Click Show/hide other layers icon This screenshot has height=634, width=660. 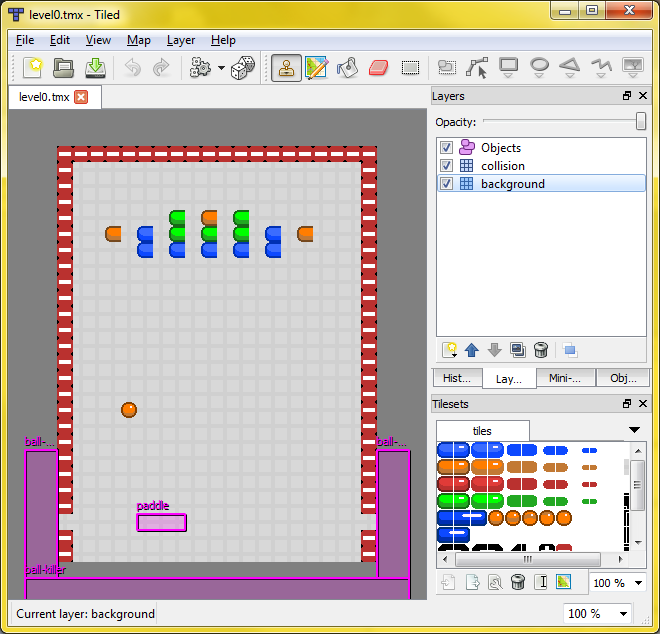570,350
